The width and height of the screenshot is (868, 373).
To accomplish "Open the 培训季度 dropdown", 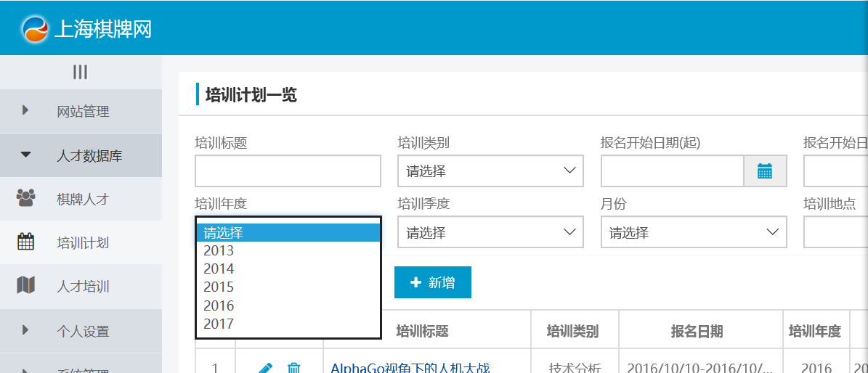I will point(490,232).
